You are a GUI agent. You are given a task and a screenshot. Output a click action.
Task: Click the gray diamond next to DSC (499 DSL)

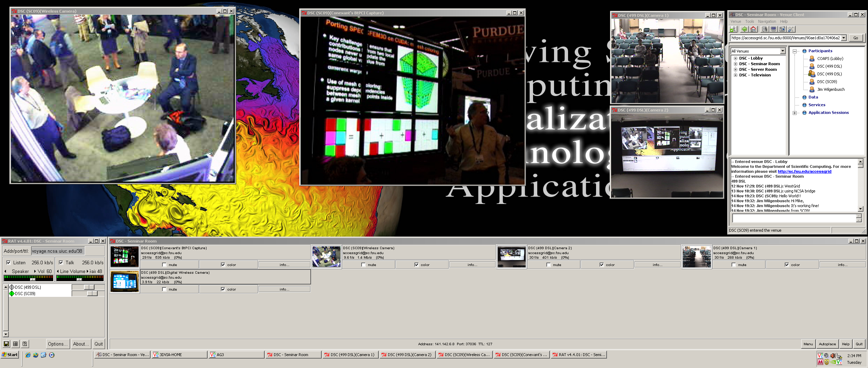click(x=12, y=287)
